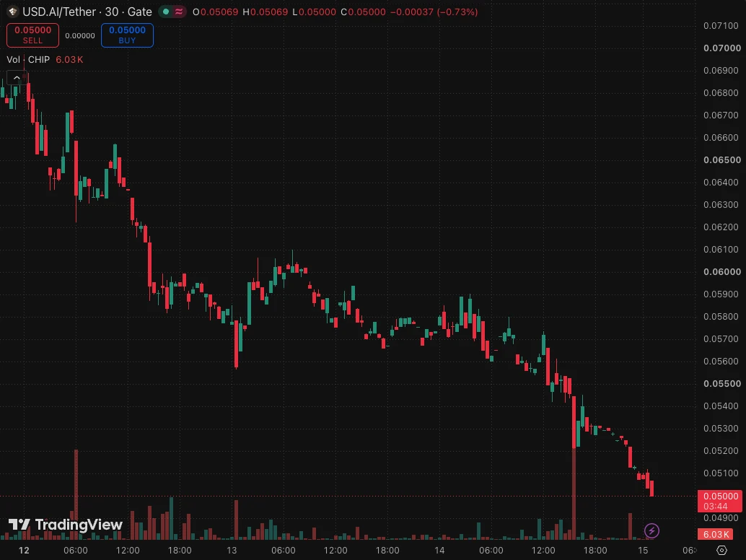Viewport: 746px width, 560px height.
Task: Open chart settings via the gear icon
Action: [x=721, y=550]
